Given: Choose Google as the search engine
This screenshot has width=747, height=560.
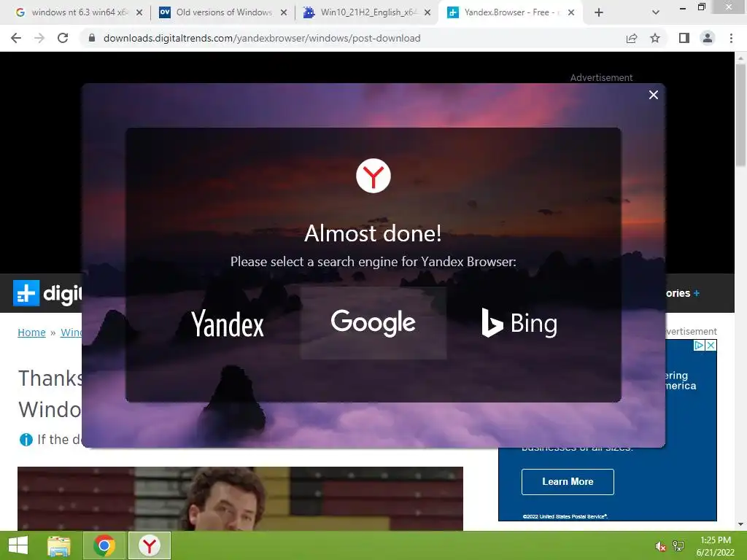Looking at the screenshot, I should (x=373, y=323).
